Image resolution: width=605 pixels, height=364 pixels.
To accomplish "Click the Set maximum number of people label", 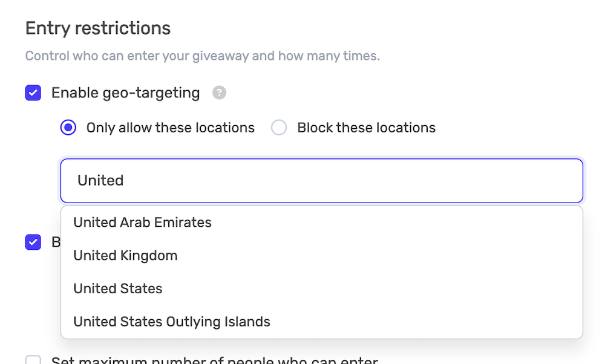I will click(x=215, y=360).
